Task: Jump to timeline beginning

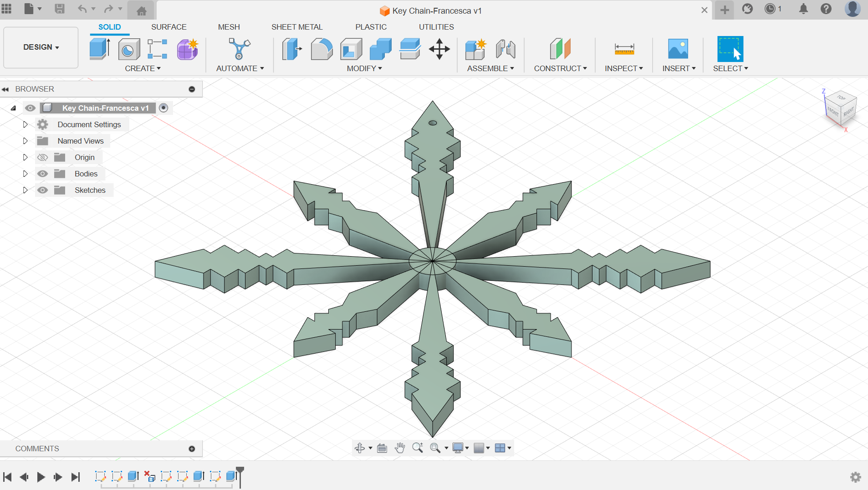Action: [7, 477]
